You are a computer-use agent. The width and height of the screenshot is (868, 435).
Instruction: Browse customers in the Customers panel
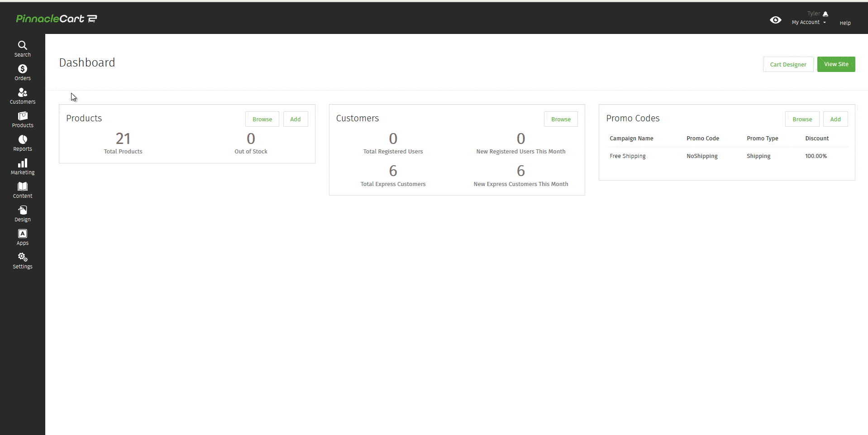[x=561, y=119]
